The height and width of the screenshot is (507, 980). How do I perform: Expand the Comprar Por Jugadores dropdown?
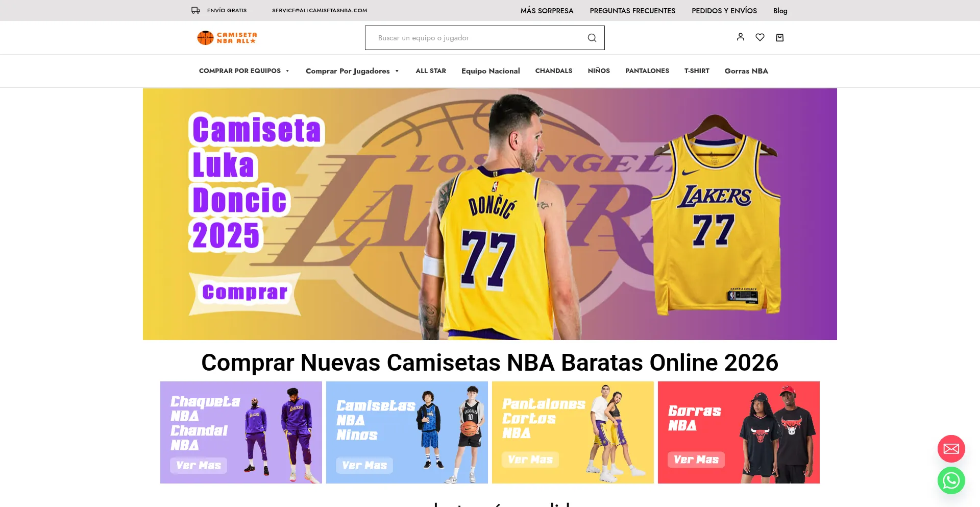[352, 71]
